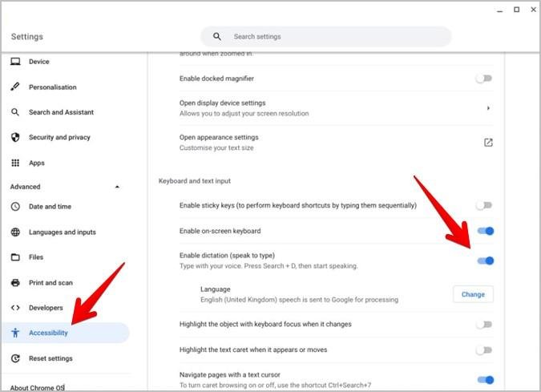Disable the on-screen keyboard toggle
The height and width of the screenshot is (392, 541).
click(x=485, y=232)
